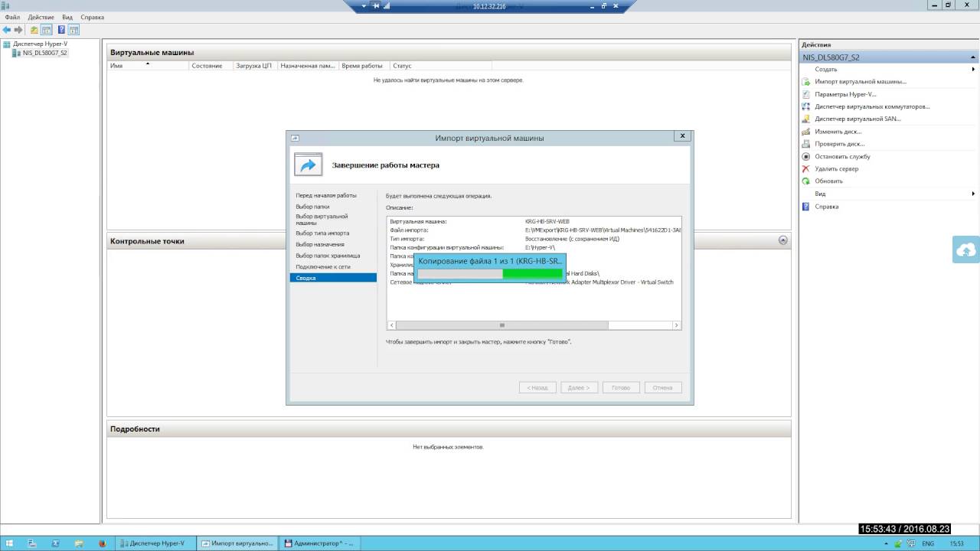Click the Virtual Switch Manager action icon
This screenshot has width=980, height=551.
pyautogui.click(x=806, y=106)
